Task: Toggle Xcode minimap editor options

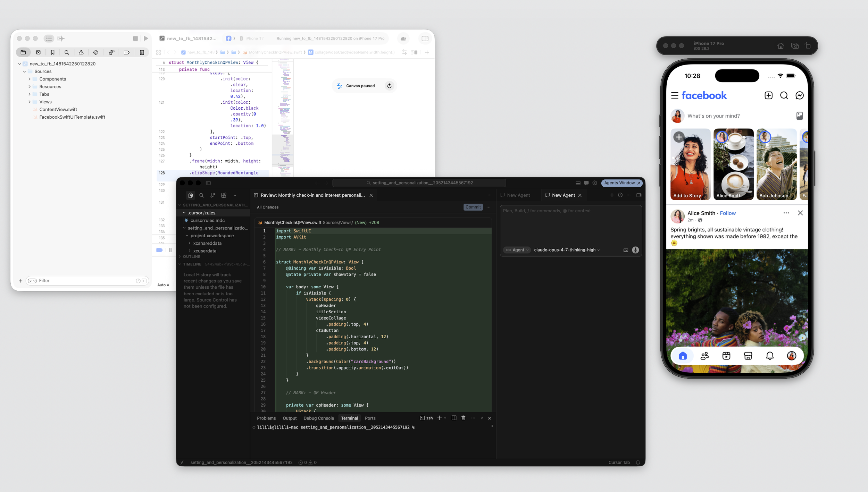Action: tap(414, 52)
